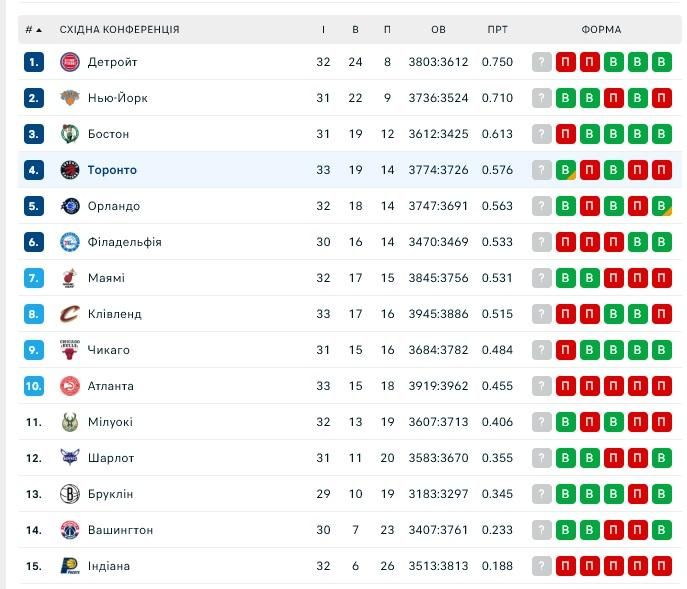Click the Brooklyn Nets logo icon
The width and height of the screenshot is (687, 589).
click(x=69, y=494)
